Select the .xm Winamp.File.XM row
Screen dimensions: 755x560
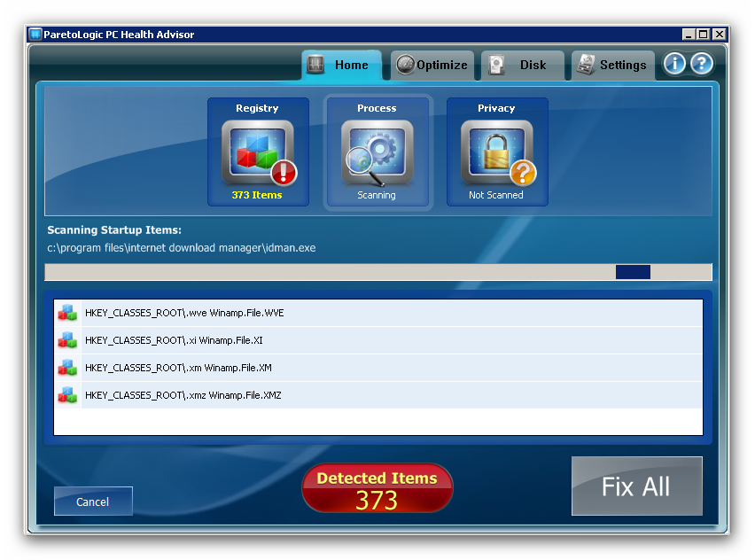coord(378,368)
